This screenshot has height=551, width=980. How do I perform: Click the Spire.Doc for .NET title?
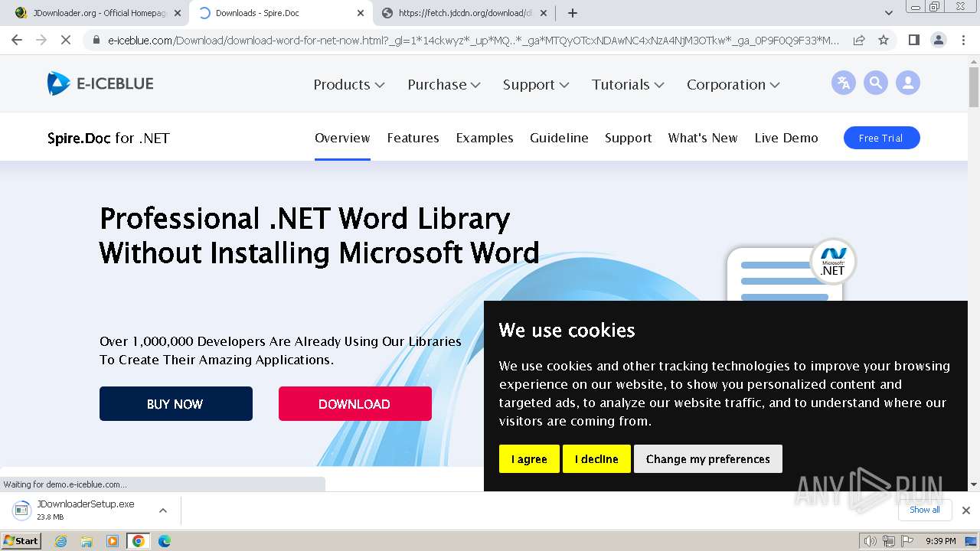[109, 139]
